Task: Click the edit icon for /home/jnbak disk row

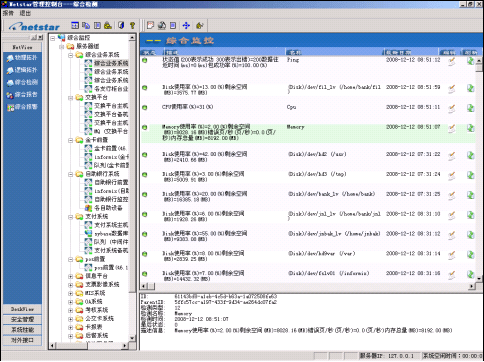Action: coord(452,235)
